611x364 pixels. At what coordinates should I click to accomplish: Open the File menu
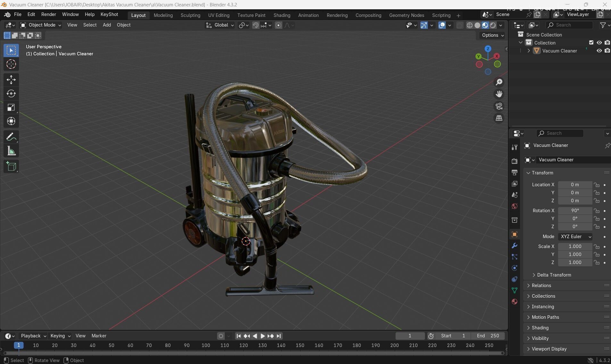click(x=18, y=14)
